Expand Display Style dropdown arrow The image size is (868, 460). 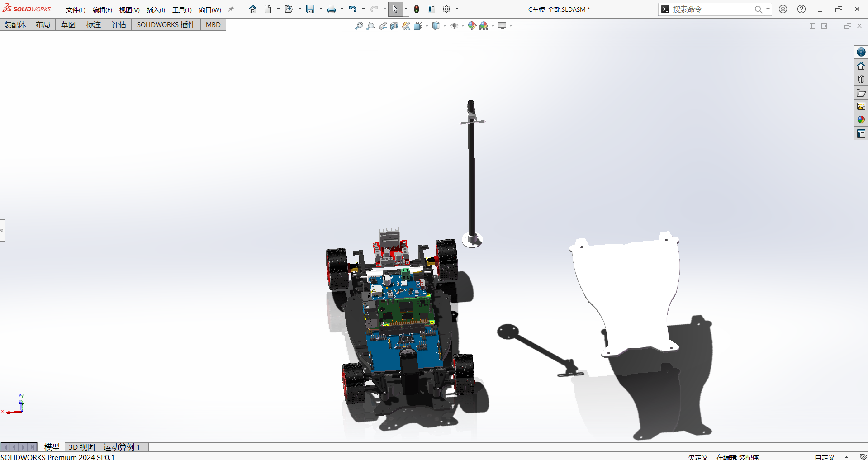445,26
